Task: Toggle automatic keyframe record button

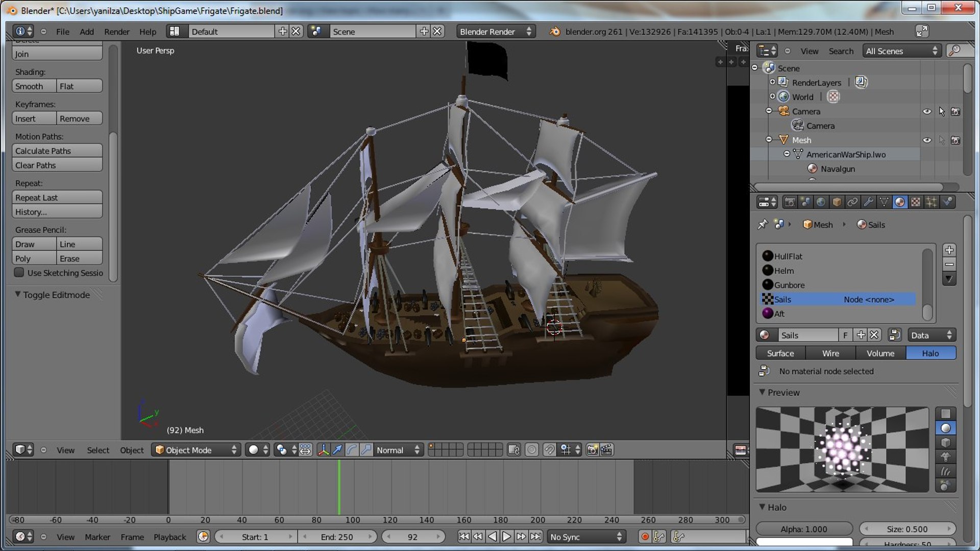Action: 645,537
